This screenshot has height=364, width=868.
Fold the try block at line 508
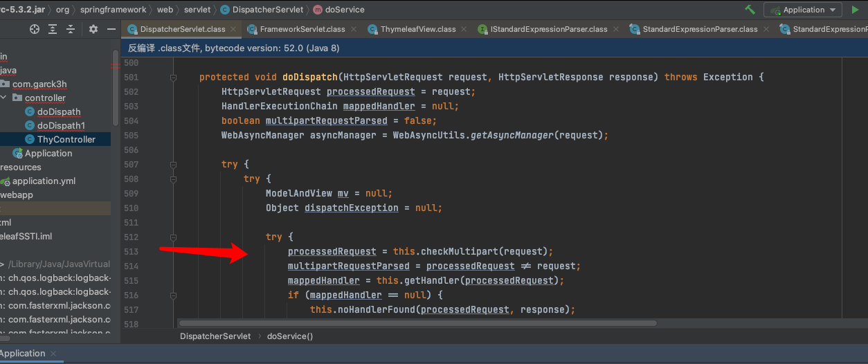[174, 179]
